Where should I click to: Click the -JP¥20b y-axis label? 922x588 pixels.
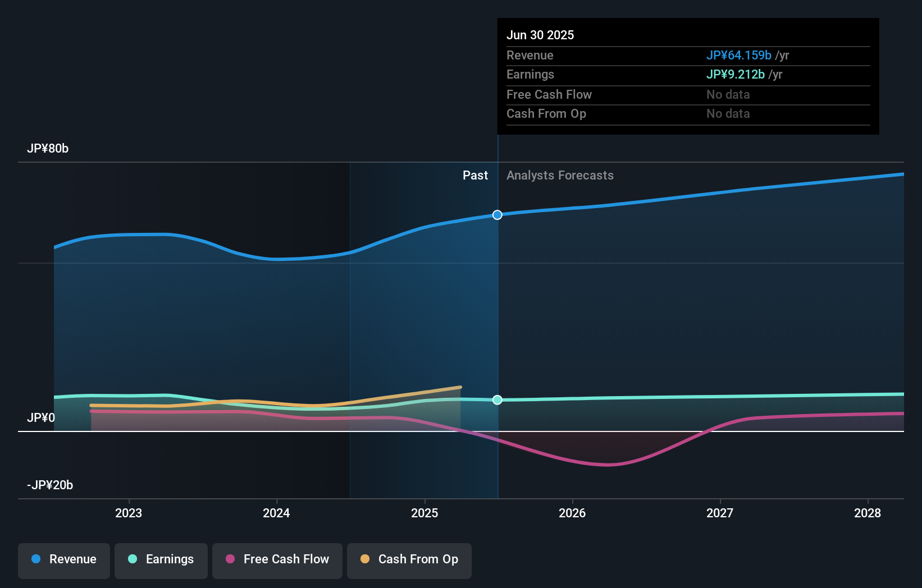[x=50, y=485]
